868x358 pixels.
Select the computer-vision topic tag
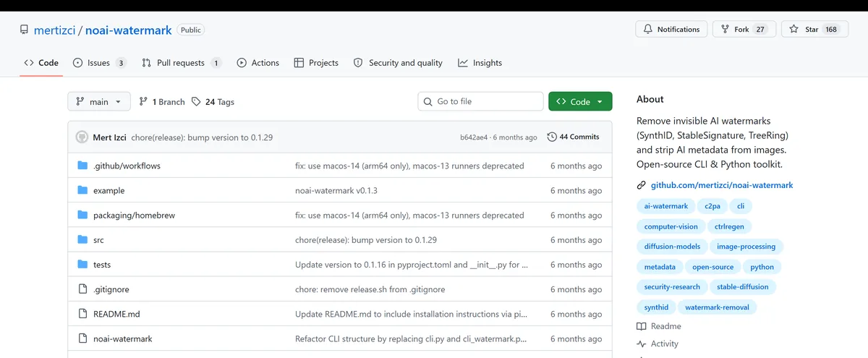coord(671,226)
